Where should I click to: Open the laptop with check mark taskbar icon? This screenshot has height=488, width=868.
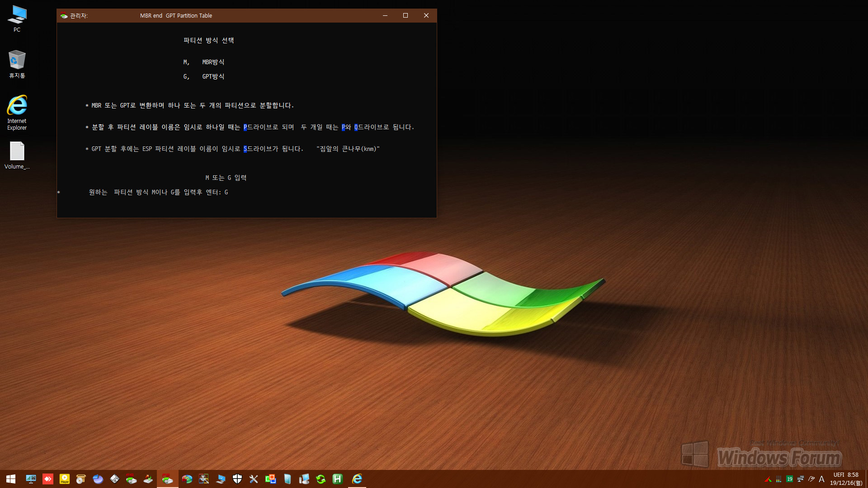point(221,479)
